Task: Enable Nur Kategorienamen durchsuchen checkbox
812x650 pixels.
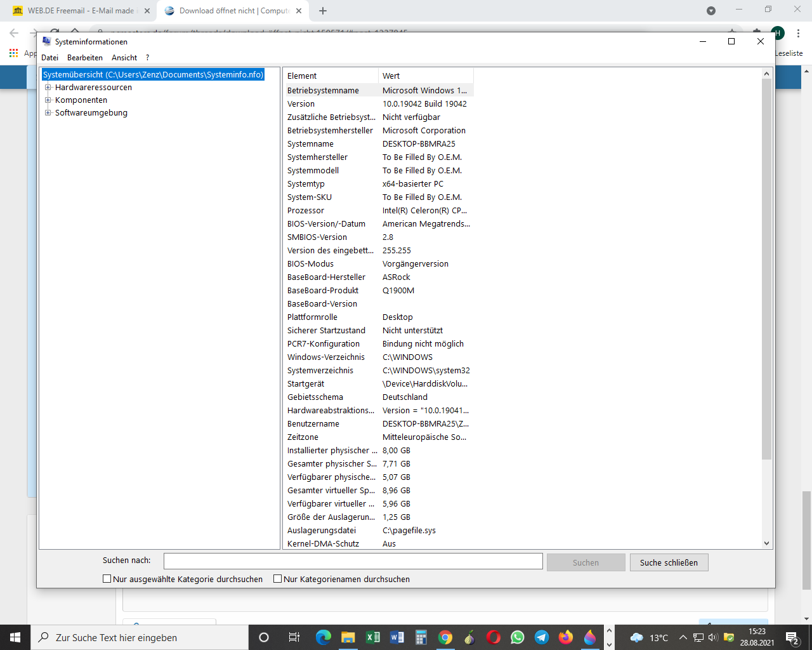Action: point(277,579)
